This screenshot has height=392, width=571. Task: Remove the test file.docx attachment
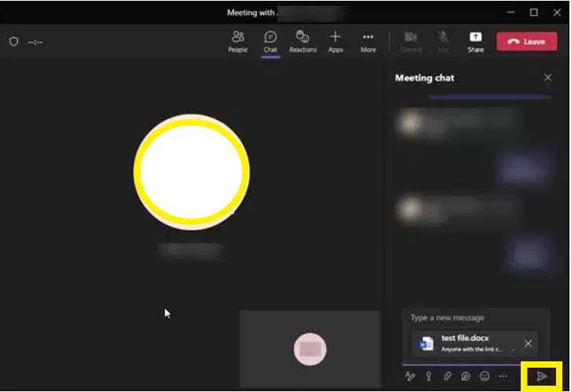tap(528, 343)
